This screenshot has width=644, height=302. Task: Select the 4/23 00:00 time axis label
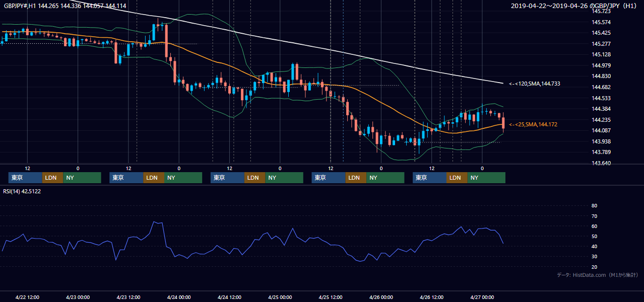pos(78,297)
